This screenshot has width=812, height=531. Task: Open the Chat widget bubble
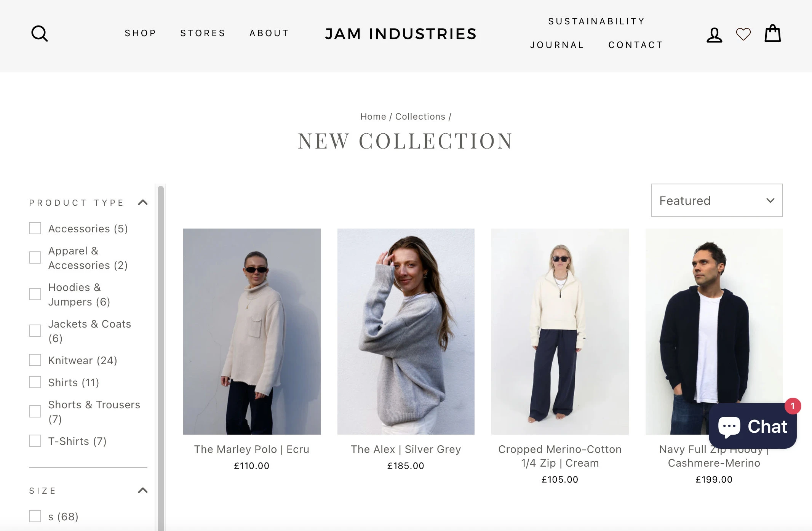753,426
